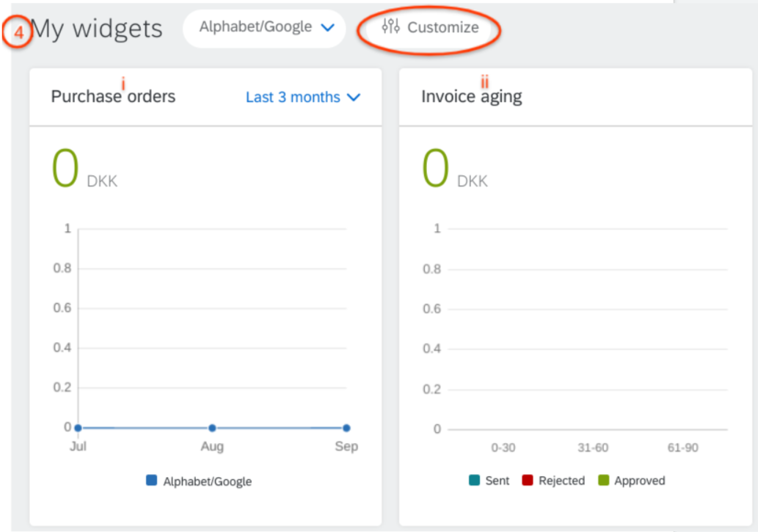Click the chevron next to Alphabet/Google
Image resolution: width=758 pixels, height=532 pixels.
(328, 28)
